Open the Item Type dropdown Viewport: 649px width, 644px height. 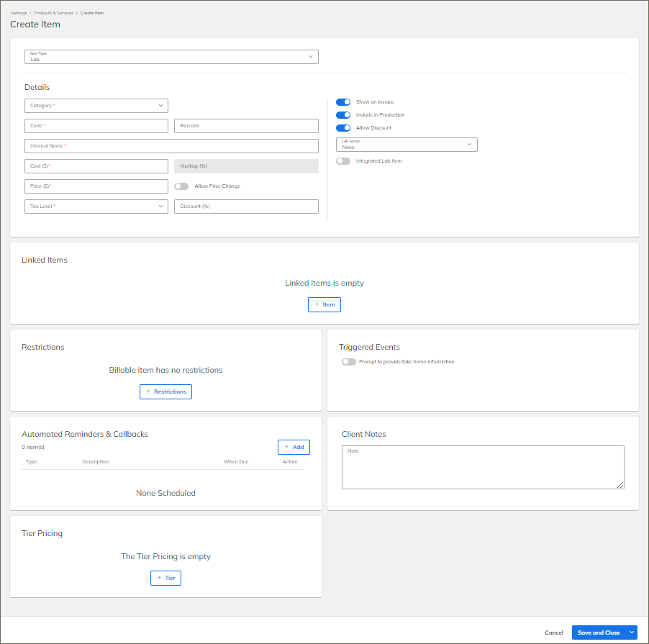click(x=310, y=55)
